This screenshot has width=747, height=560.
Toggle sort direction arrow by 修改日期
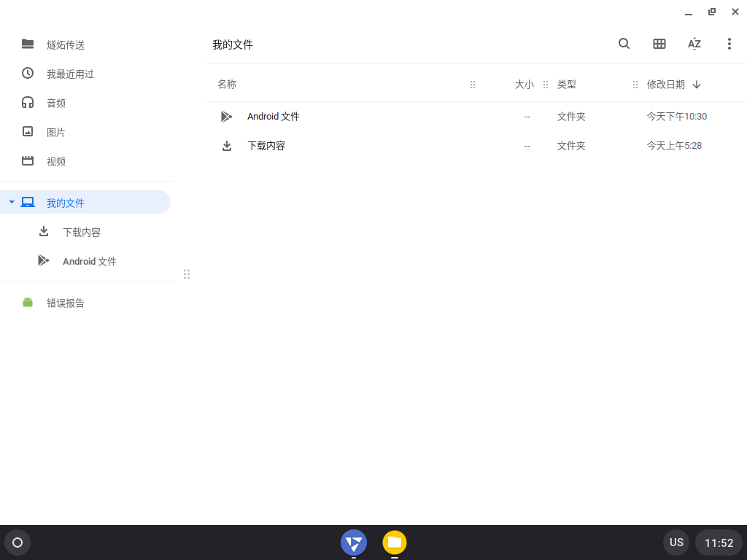pyautogui.click(x=697, y=85)
